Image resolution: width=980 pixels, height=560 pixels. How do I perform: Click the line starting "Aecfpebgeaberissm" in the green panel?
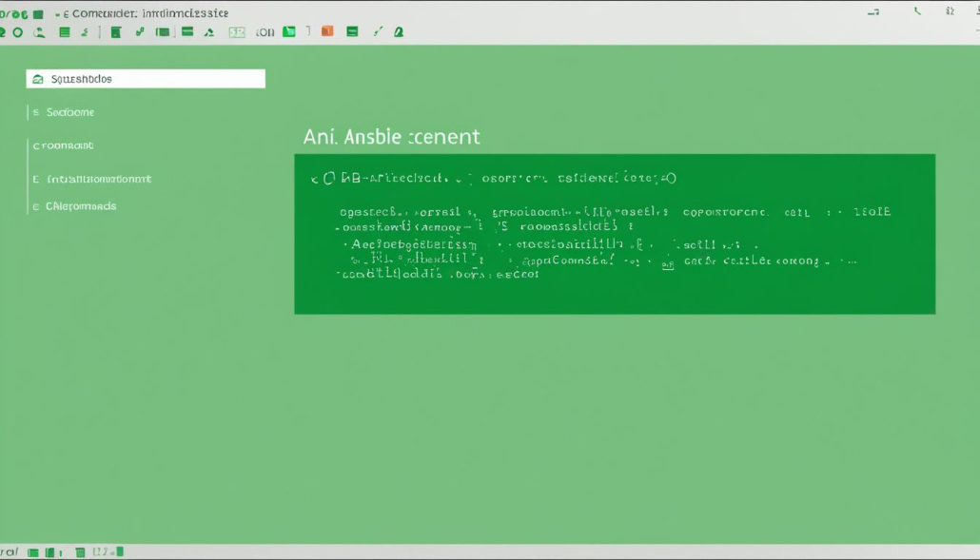coord(550,244)
